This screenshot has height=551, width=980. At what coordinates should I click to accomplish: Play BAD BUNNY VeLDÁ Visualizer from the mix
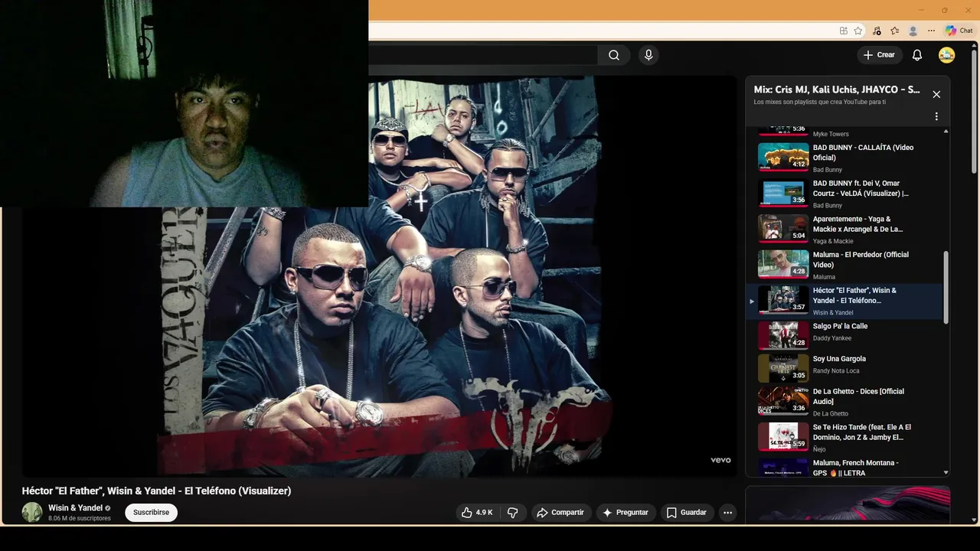click(x=844, y=194)
